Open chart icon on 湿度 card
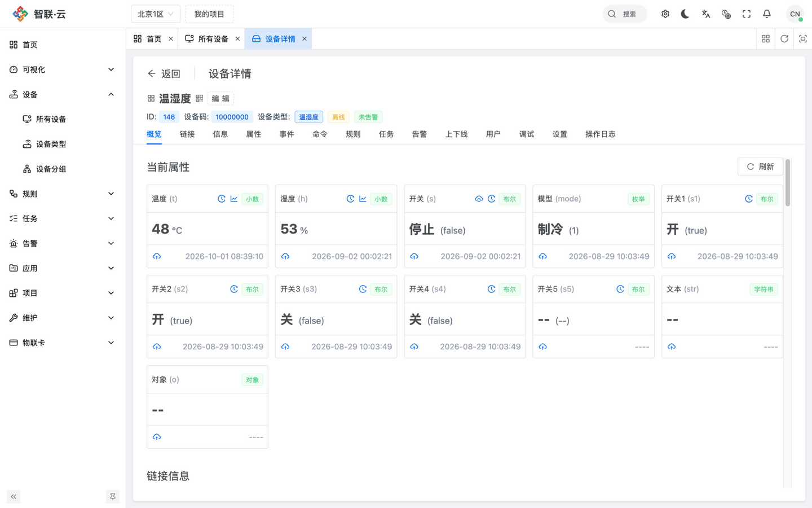The height and width of the screenshot is (508, 812). [x=363, y=199]
